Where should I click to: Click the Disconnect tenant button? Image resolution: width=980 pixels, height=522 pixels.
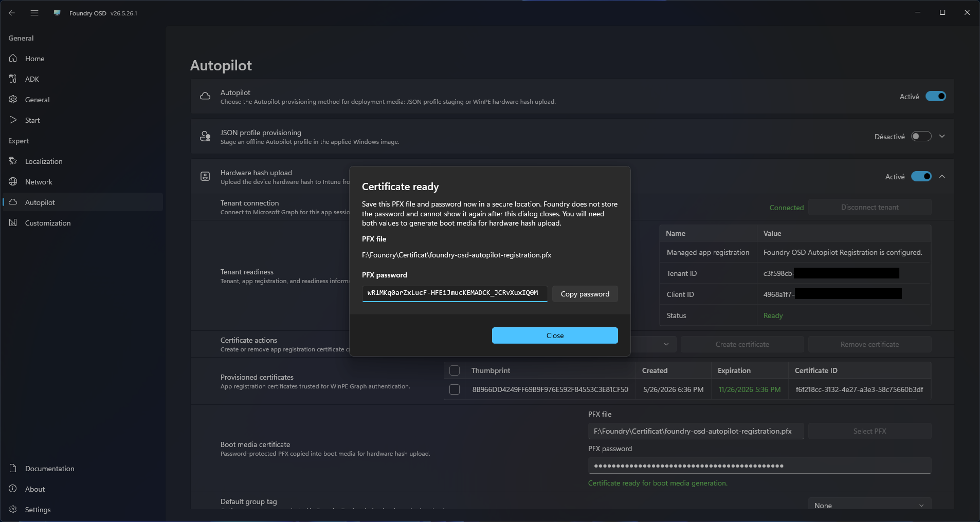(869, 208)
